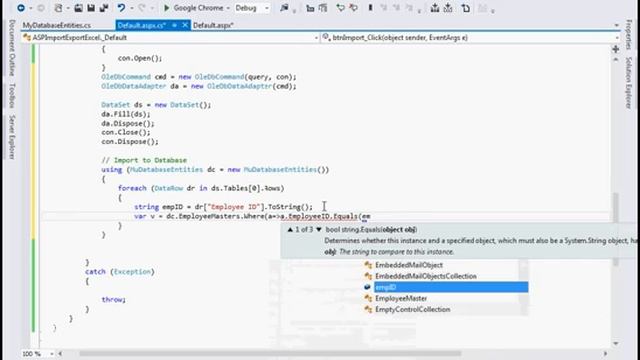Click the uncomment selected lines icon
Viewport: 640px width, 360px height.
[x=323, y=8]
